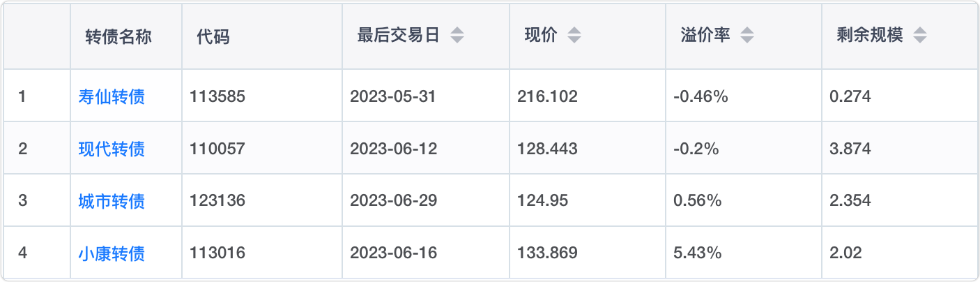Image resolution: width=980 pixels, height=282 pixels.
Task: Click remaining size value 3.874
Action: 850,149
